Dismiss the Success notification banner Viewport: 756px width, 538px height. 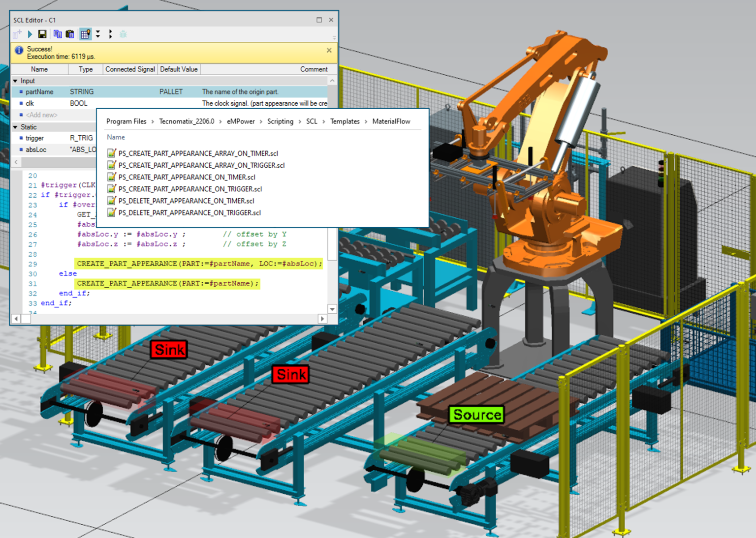point(329,50)
